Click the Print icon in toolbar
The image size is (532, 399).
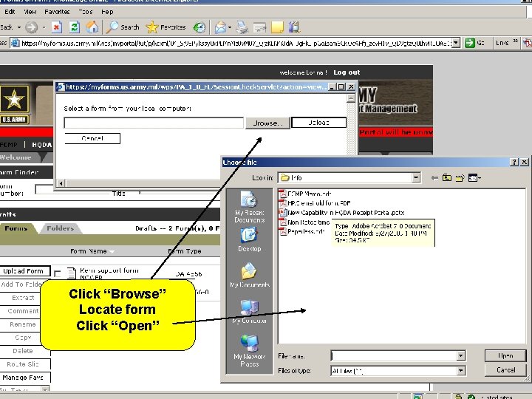[x=242, y=27]
